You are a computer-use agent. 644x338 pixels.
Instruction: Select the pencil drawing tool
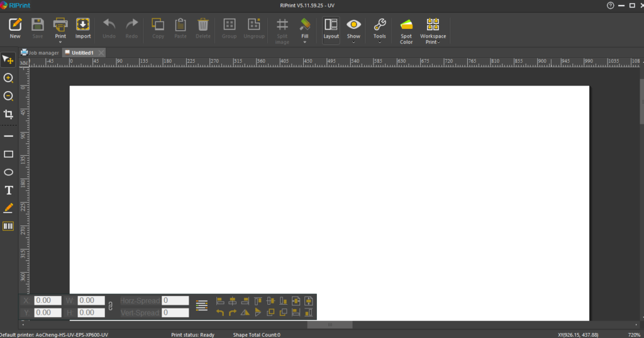pos(8,209)
